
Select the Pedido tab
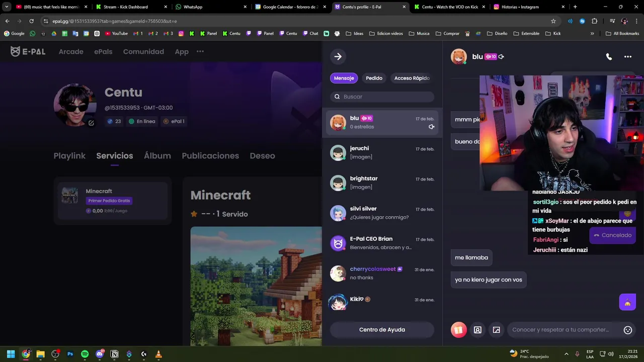point(374,78)
